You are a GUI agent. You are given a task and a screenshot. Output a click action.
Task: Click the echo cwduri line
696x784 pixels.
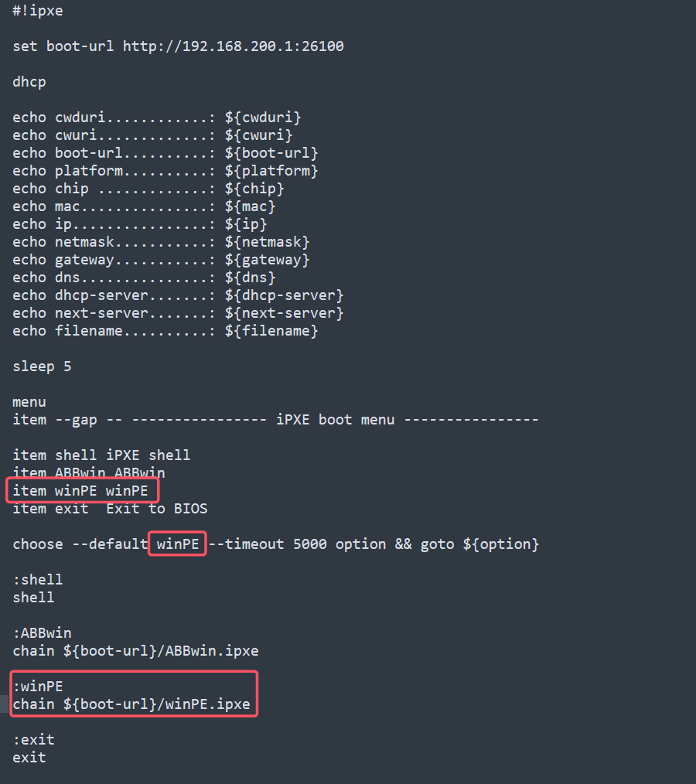point(156,118)
